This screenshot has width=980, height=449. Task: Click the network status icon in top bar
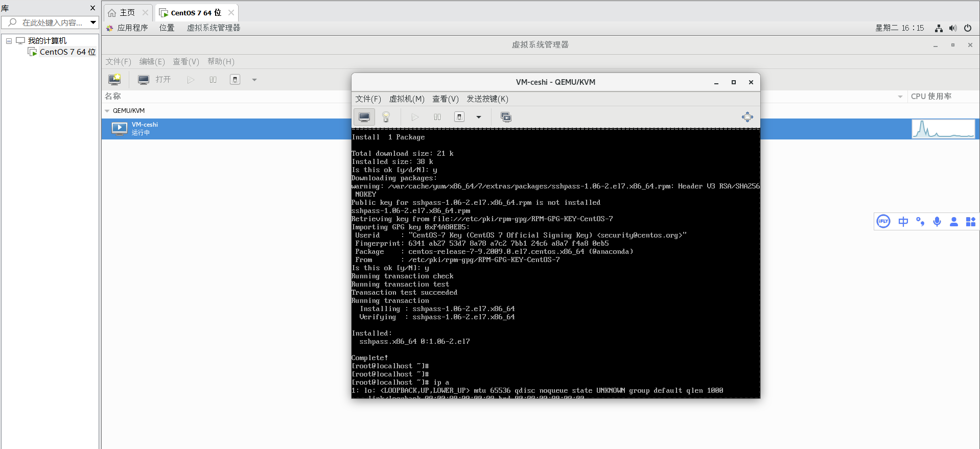[939, 28]
